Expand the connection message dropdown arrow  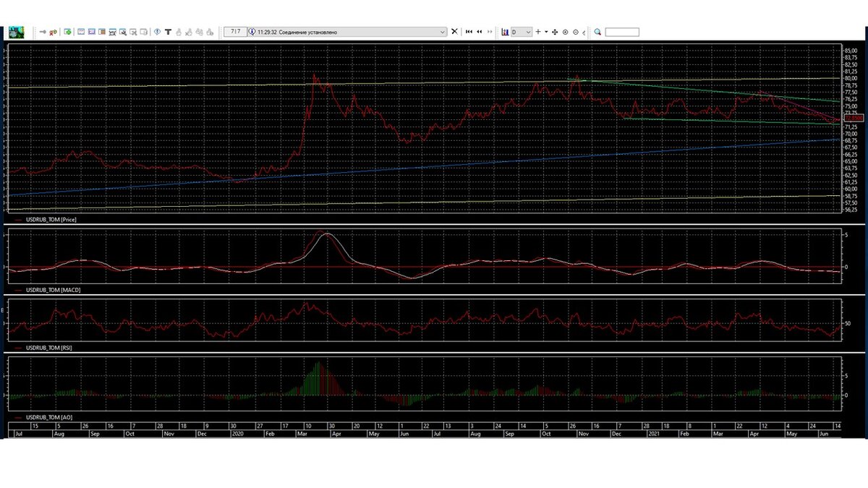point(443,32)
